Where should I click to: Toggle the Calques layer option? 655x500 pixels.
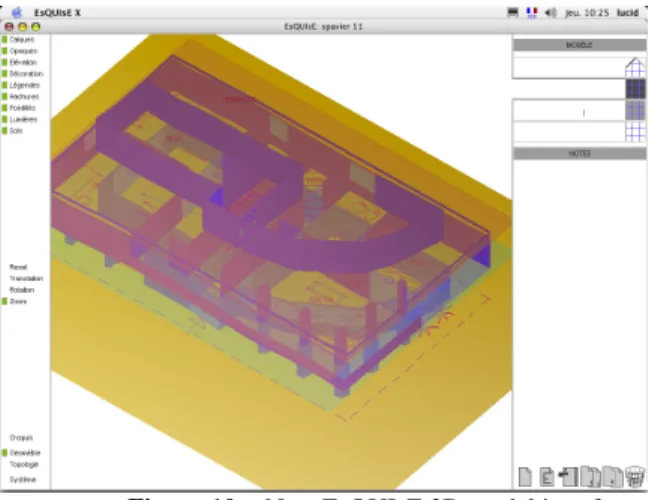[x=18, y=40]
